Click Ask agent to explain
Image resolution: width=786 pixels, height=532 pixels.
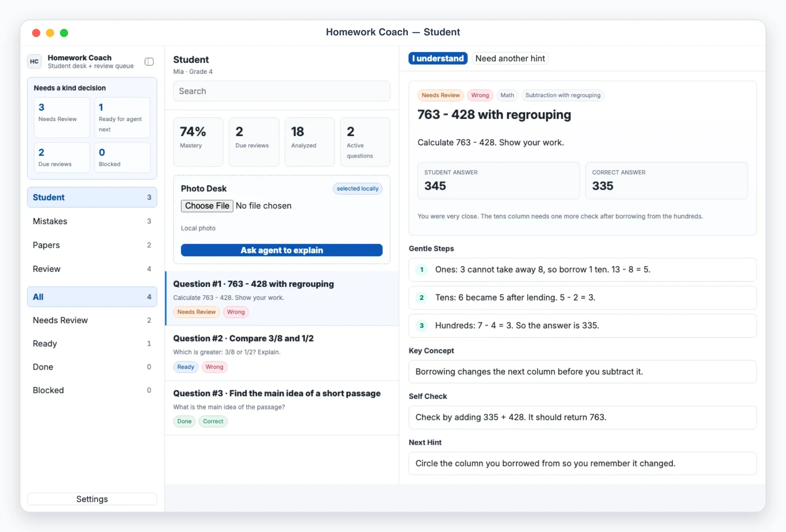pyautogui.click(x=282, y=250)
